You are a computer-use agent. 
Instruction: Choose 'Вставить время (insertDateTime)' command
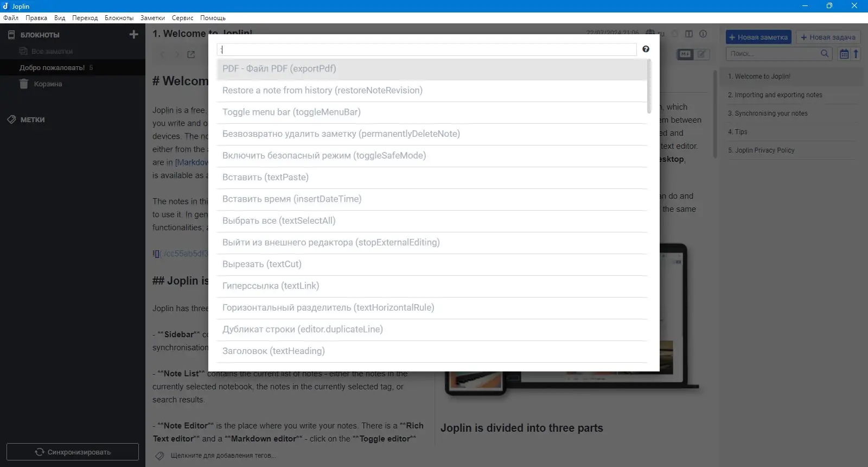tap(432, 199)
